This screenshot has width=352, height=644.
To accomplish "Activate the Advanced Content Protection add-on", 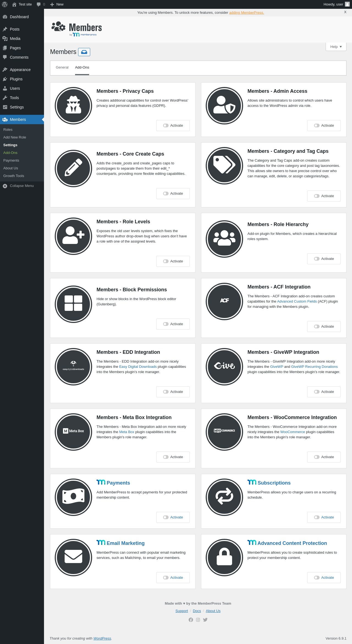I will point(324,578).
